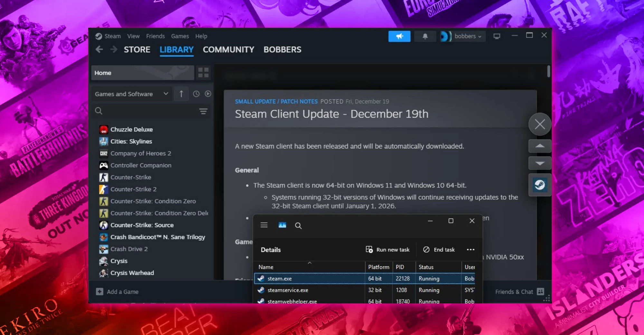Screen dimensions: 644x335
Task: Switch to the Community tab
Action: click(x=228, y=50)
